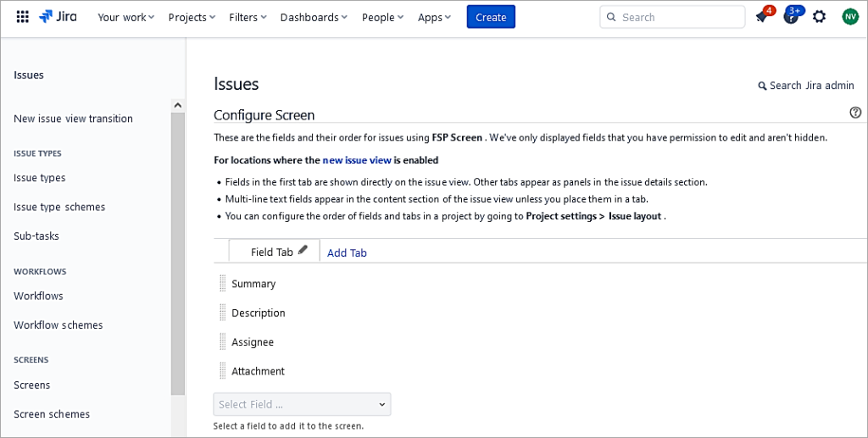Open the settings gear icon

(x=820, y=17)
